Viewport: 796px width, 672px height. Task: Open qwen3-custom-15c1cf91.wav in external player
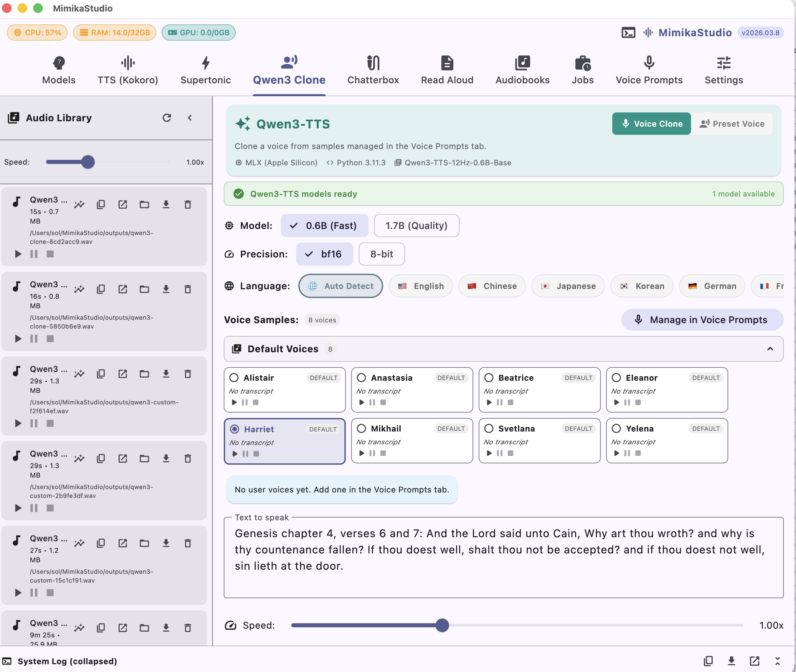[122, 543]
